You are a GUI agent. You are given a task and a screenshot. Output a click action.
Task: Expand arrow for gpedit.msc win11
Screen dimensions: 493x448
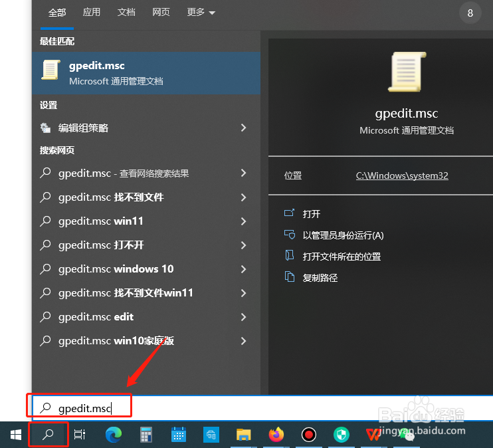pos(243,221)
